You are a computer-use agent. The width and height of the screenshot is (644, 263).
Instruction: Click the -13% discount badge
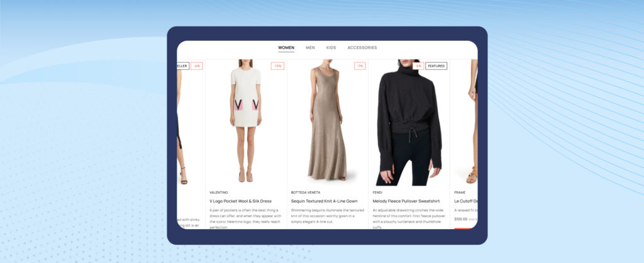coord(277,65)
